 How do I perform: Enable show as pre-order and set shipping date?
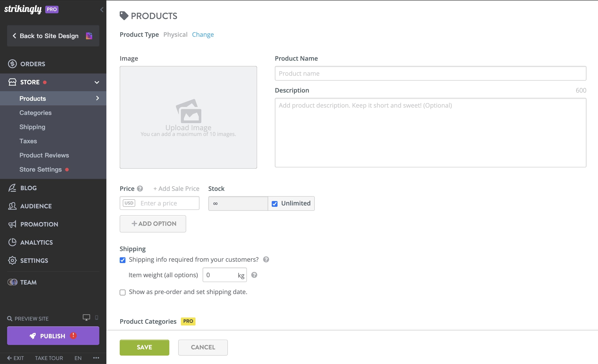[123, 292]
